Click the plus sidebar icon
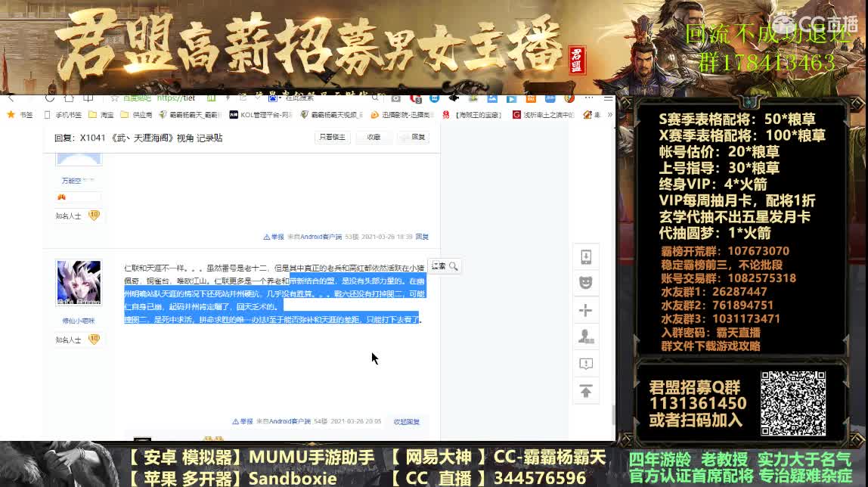868x487 pixels. [x=586, y=310]
